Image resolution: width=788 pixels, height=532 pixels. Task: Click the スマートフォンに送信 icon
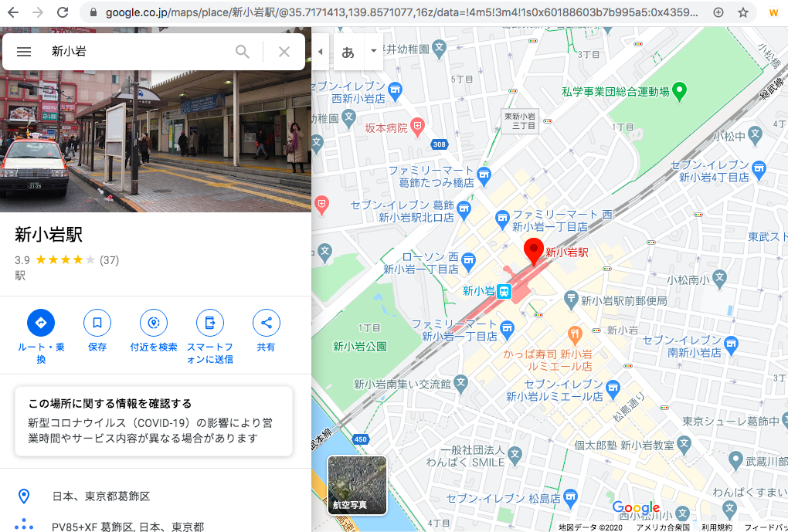209,323
